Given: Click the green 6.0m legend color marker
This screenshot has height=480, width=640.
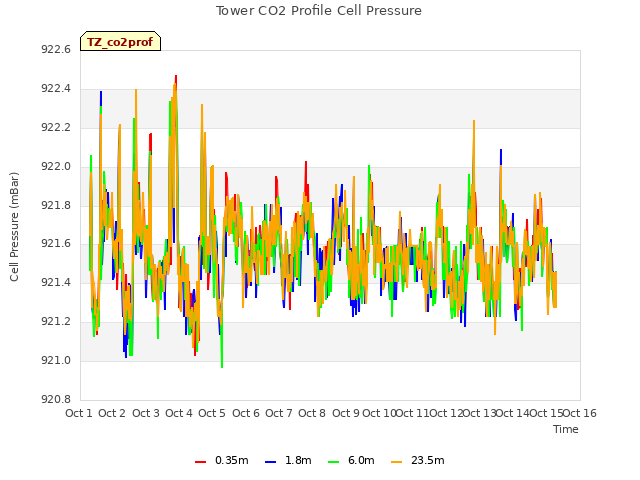Looking at the screenshot, I should pyautogui.click(x=333, y=462).
